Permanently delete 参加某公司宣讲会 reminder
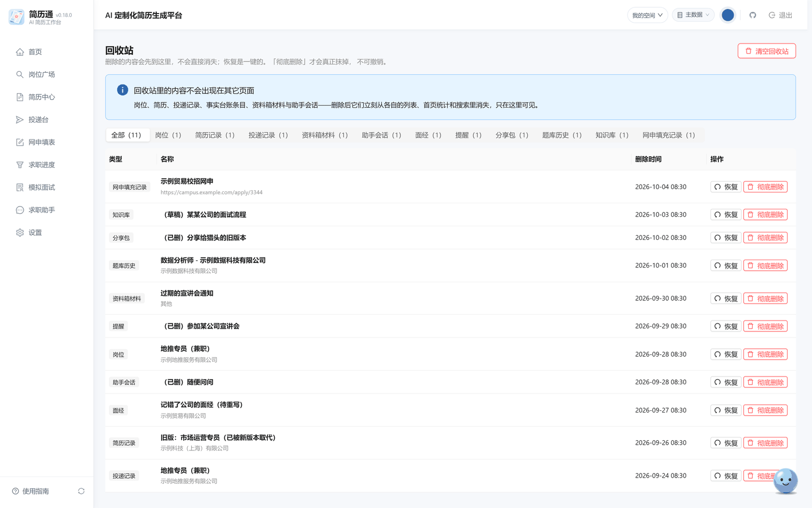The height and width of the screenshot is (508, 812). pyautogui.click(x=765, y=326)
